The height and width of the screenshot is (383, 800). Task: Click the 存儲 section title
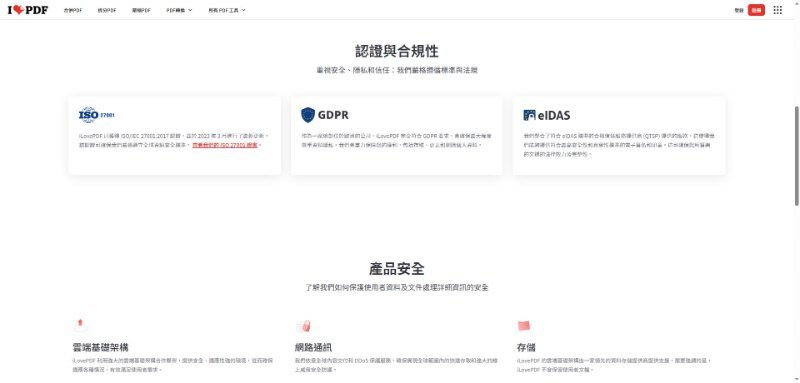pos(526,348)
